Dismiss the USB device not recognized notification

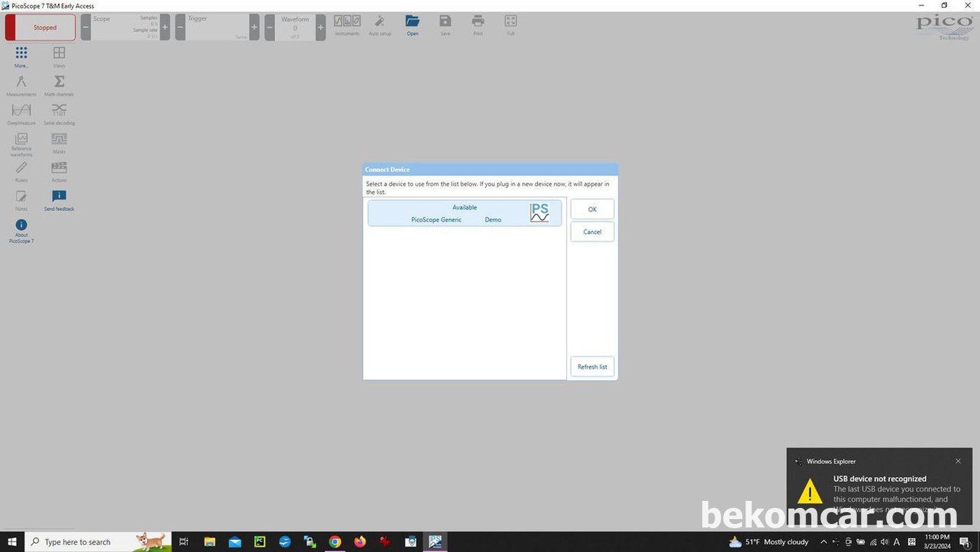(958, 461)
